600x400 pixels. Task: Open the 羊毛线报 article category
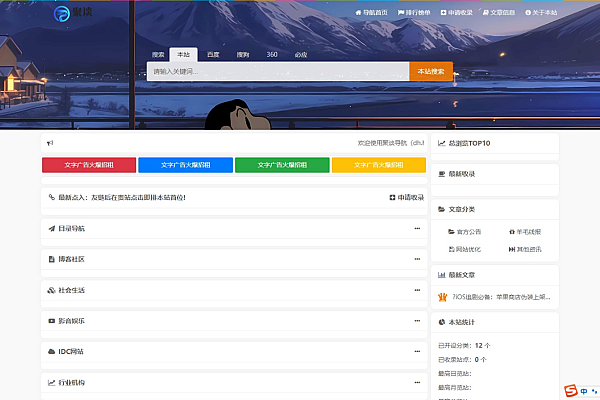tap(525, 232)
